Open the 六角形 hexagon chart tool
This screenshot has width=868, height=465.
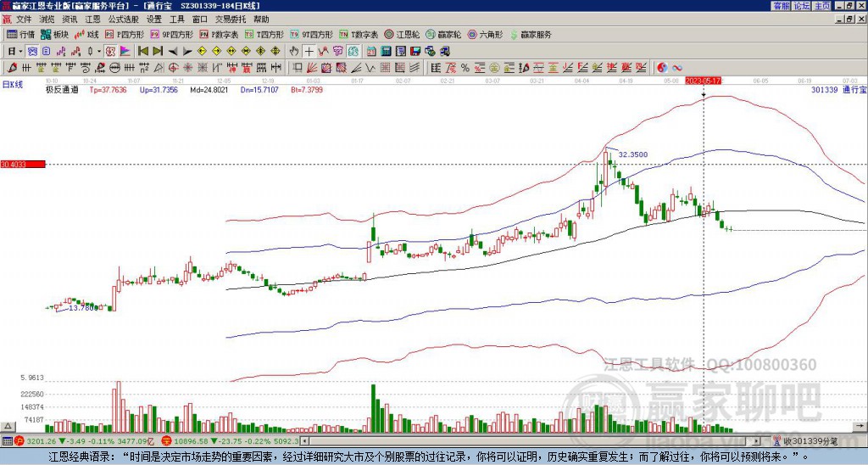point(486,34)
